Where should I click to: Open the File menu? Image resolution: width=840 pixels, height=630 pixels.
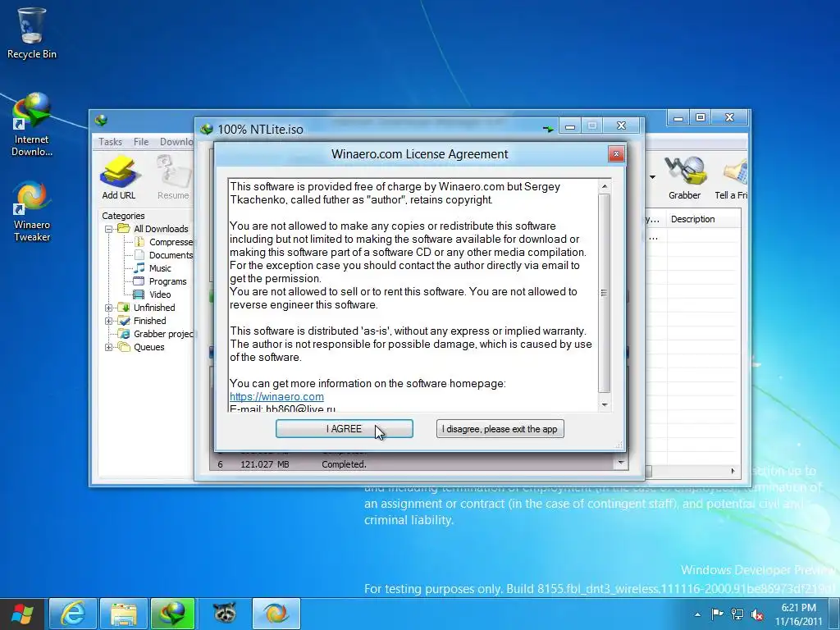coord(141,141)
